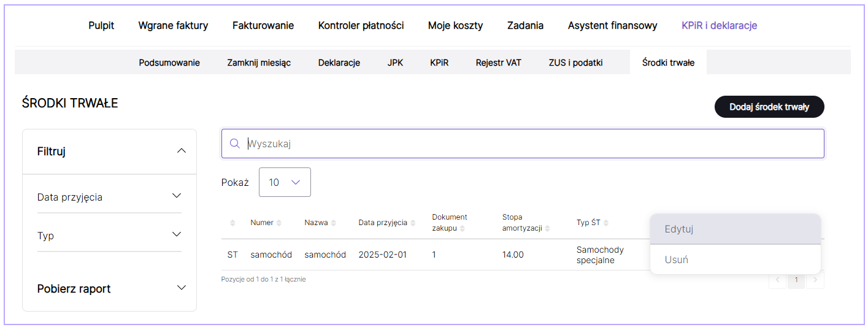868x330 pixels.
Task: Focus the Wyszukaj search field
Action: coord(523,144)
